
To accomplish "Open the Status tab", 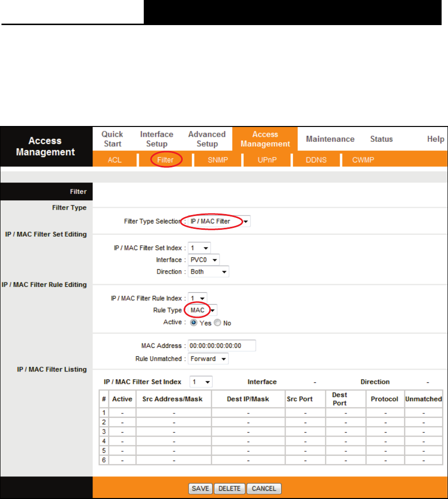I will click(x=382, y=139).
